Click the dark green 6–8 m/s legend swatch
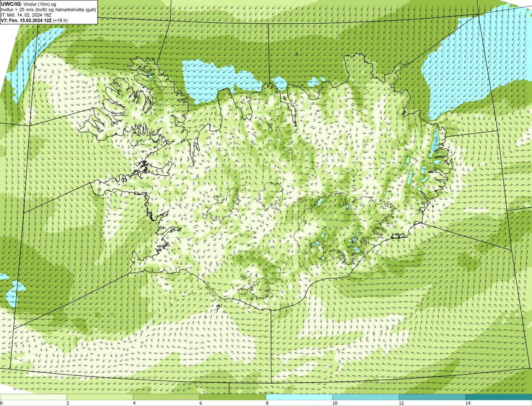This screenshot has height=406, width=532. click(233, 397)
